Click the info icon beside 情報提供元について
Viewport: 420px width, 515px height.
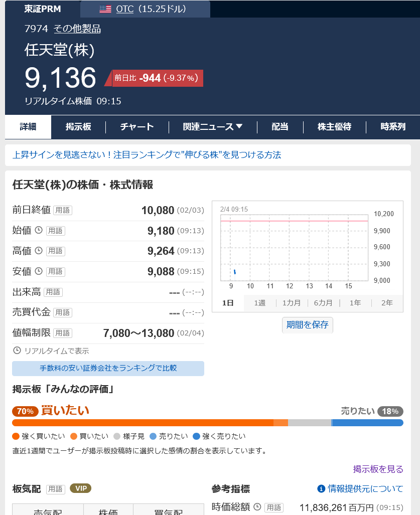click(x=321, y=488)
